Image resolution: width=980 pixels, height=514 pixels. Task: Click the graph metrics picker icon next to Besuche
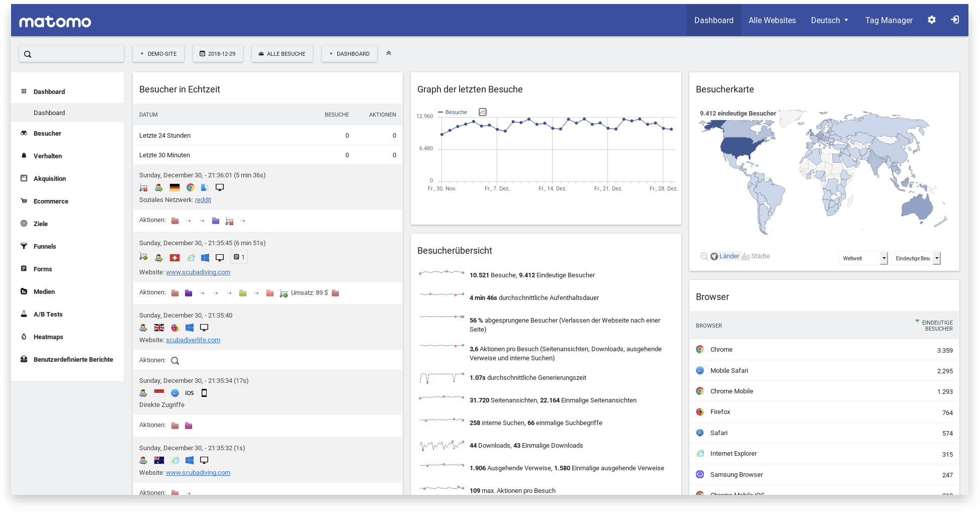pos(483,112)
